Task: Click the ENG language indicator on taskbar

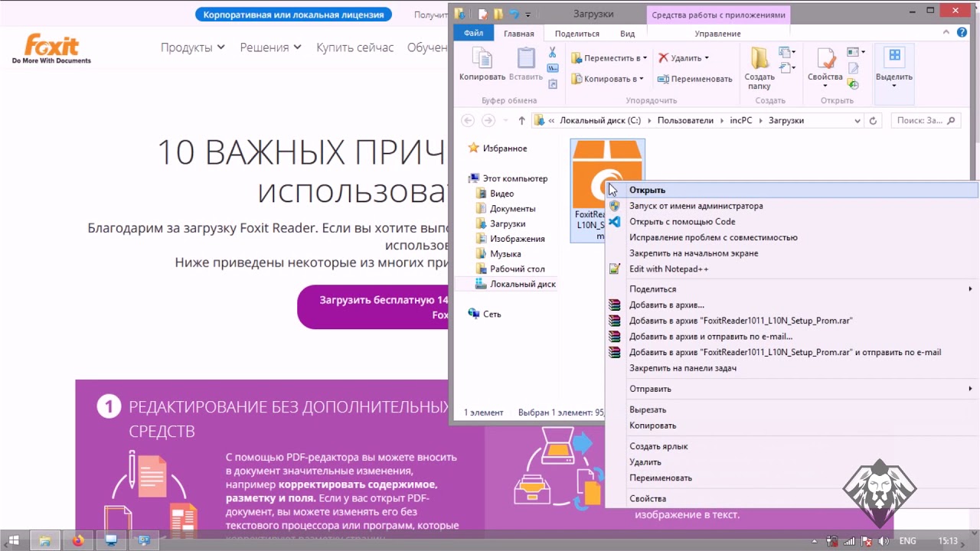Action: (907, 541)
